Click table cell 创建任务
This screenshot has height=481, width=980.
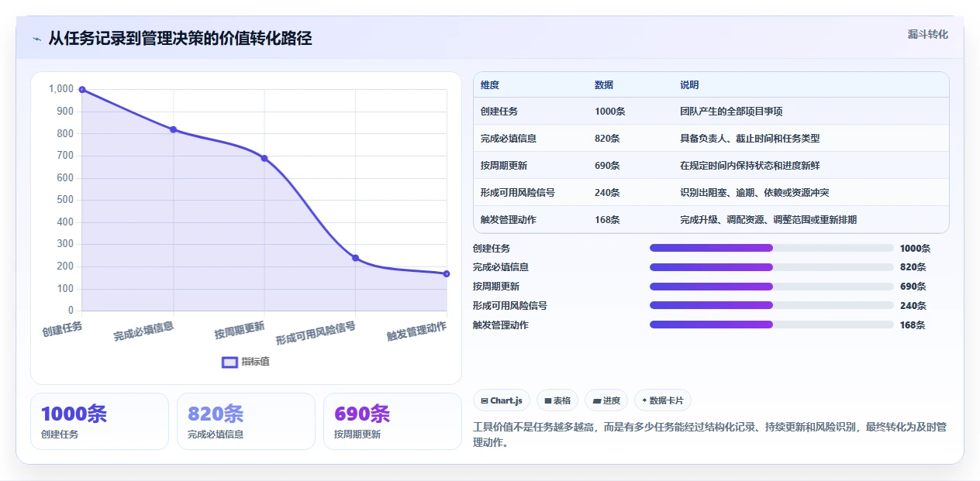499,112
